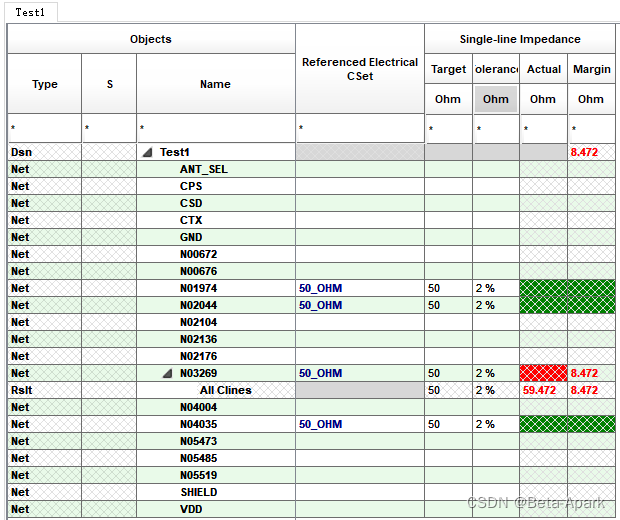This screenshot has width=620, height=520.
Task: Select the ANT_SEL net row
Action: pos(203,170)
